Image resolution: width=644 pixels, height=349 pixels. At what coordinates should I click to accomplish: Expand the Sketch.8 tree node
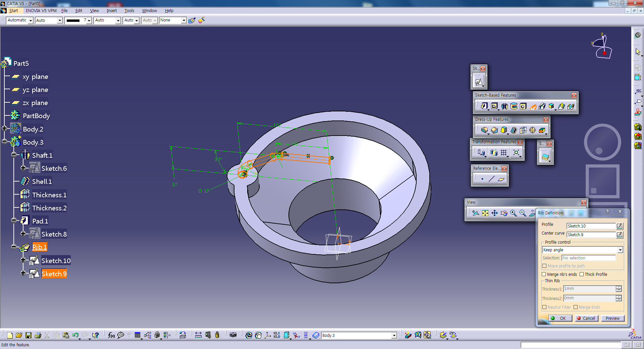click(23, 233)
